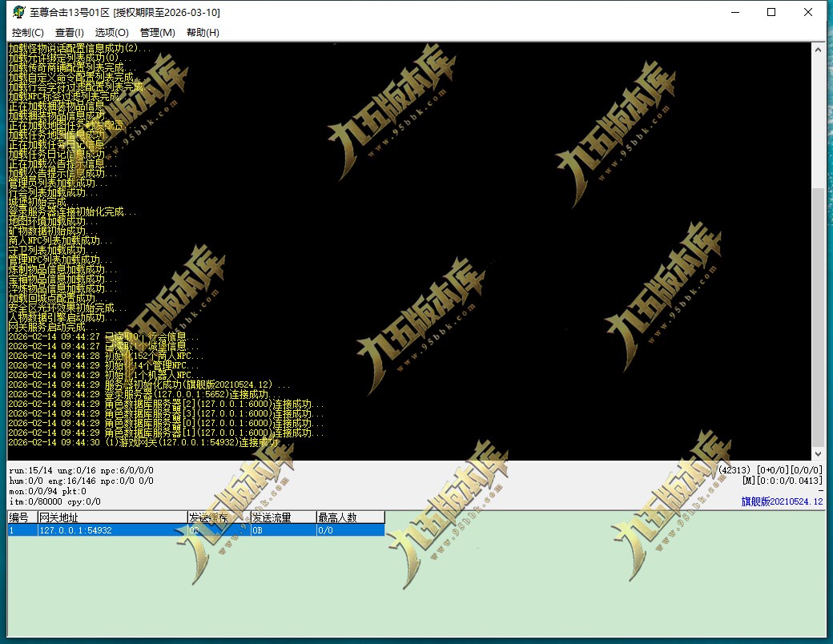This screenshot has width=833, height=644.
Task: Click the 发送缓存 column header
Action: pos(219,517)
